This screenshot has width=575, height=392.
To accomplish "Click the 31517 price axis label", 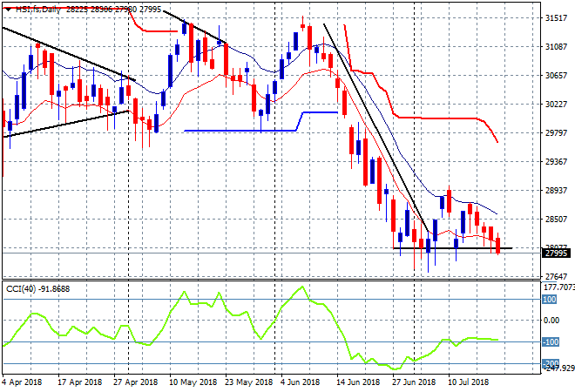I will (x=556, y=17).
